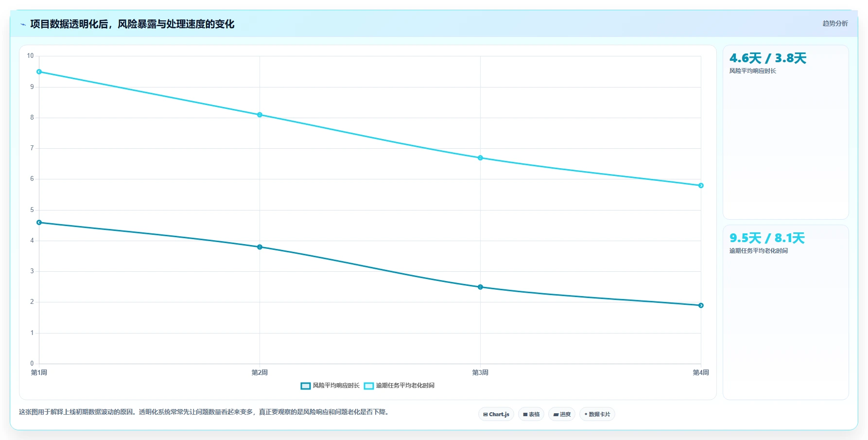Click the 趋势分析 label in the header
The height and width of the screenshot is (440, 868).
835,23
